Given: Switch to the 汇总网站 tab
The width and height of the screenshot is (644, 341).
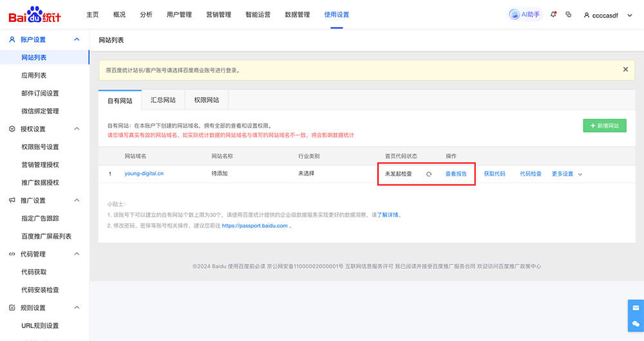Looking at the screenshot, I should (x=163, y=100).
